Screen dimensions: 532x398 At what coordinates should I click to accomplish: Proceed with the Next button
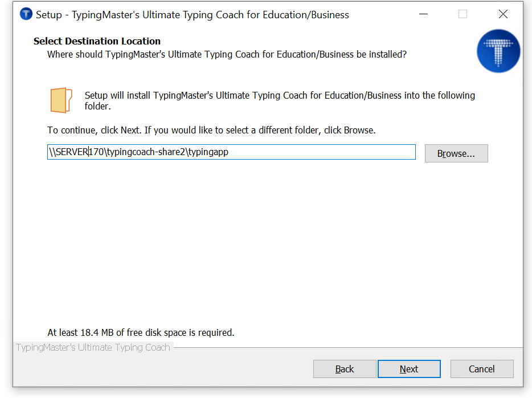point(409,369)
